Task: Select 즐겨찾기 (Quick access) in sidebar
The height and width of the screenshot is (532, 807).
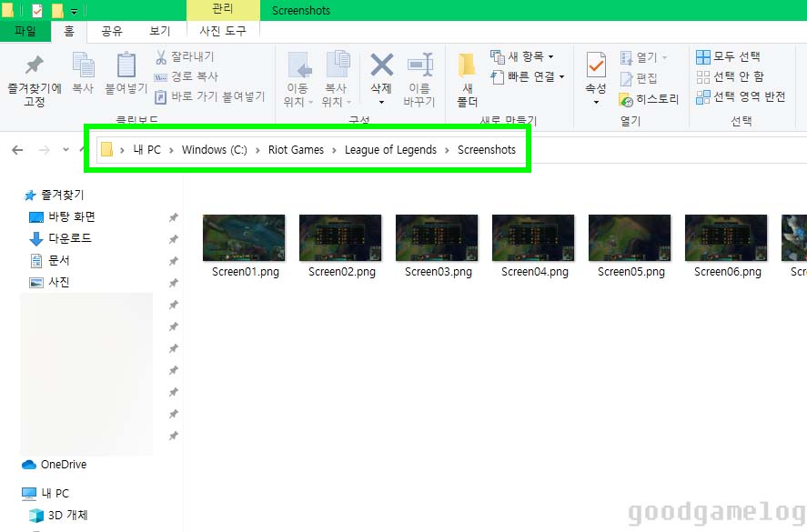Action: pos(54,195)
